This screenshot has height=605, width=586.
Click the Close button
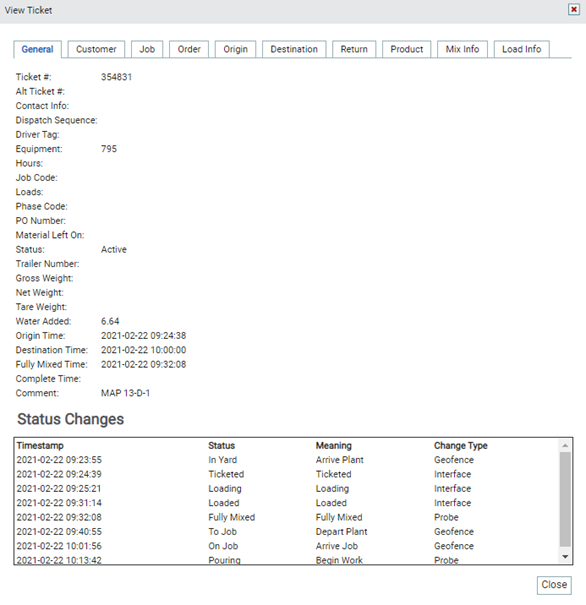click(x=554, y=585)
